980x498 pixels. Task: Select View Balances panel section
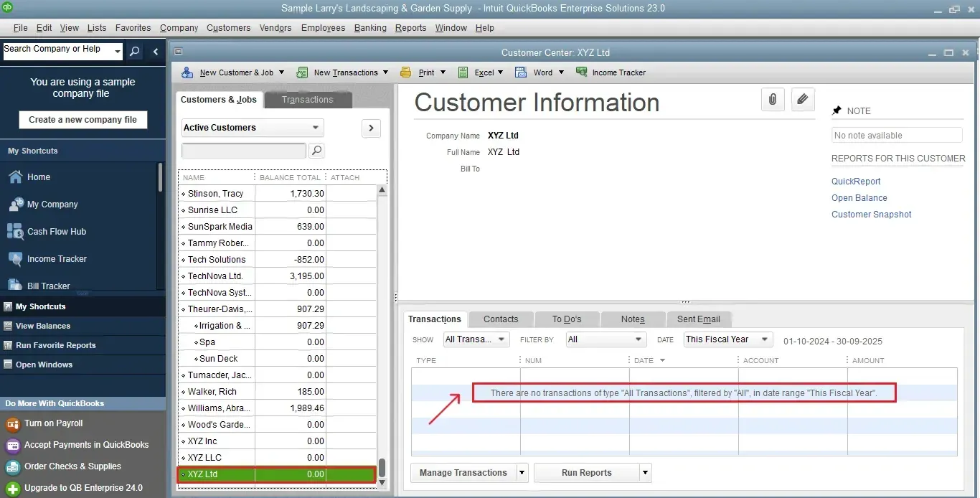coord(83,326)
